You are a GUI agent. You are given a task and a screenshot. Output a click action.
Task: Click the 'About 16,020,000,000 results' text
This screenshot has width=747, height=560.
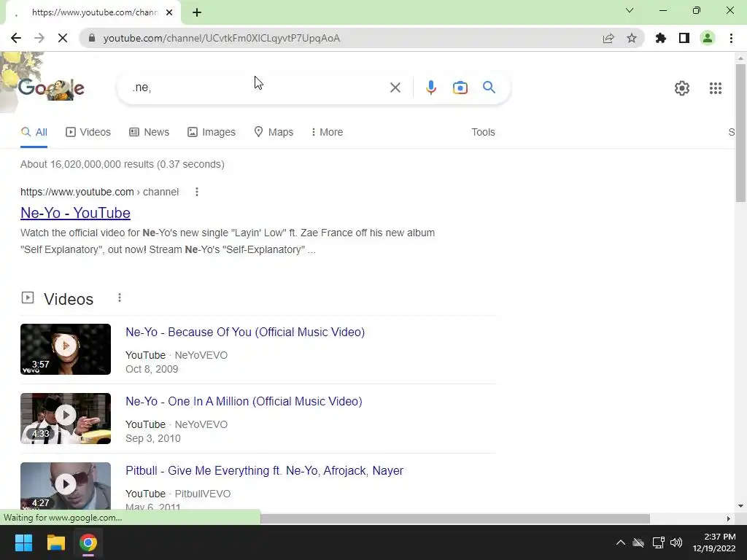point(123,164)
